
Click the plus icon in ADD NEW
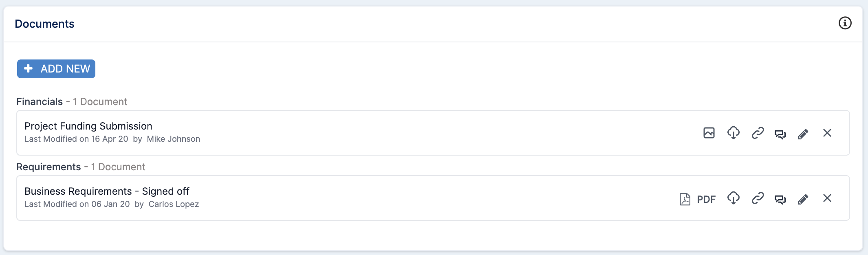pos(28,68)
